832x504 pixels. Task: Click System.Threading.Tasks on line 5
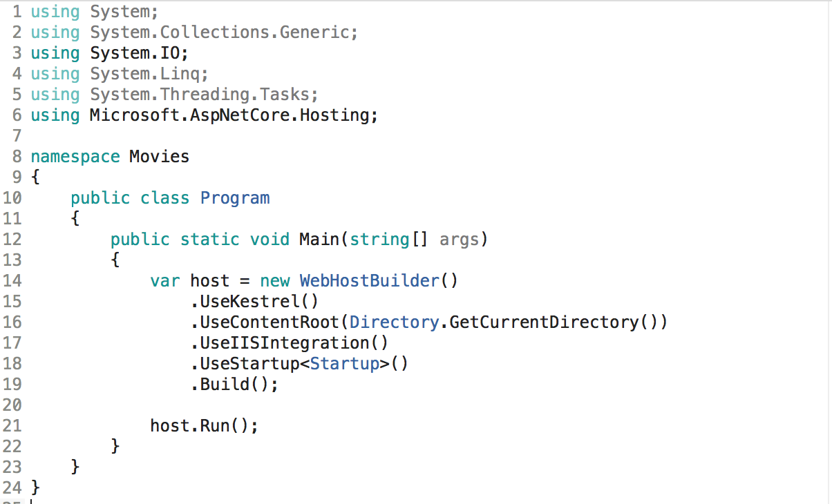point(203,95)
